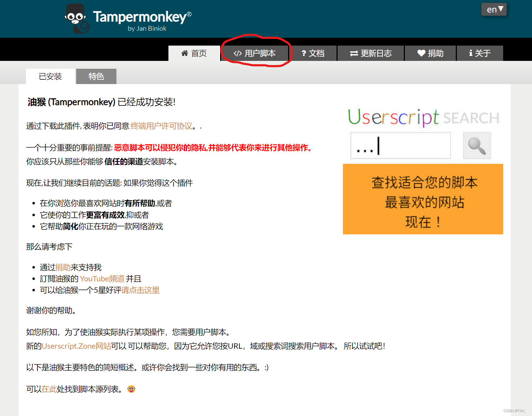Viewport: 532px width, 416px height.
Task: Go to the 捐助 donate tab
Action: tap(430, 53)
